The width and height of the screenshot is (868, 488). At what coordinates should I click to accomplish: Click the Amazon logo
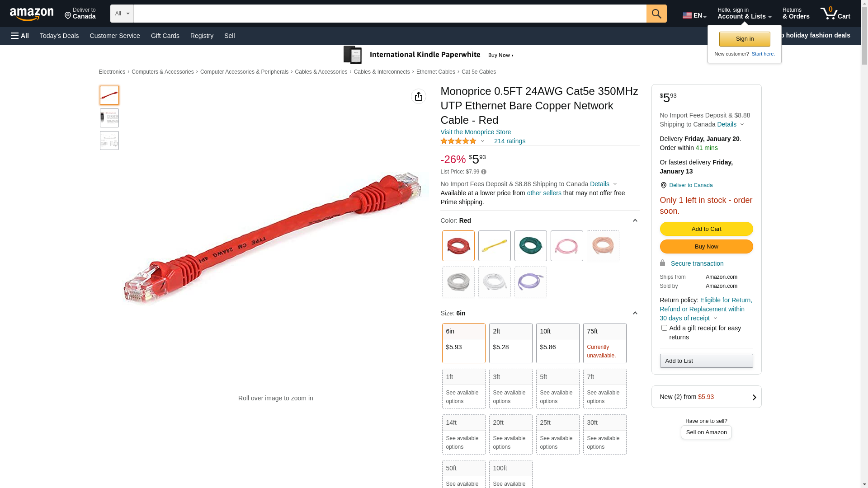pyautogui.click(x=32, y=14)
